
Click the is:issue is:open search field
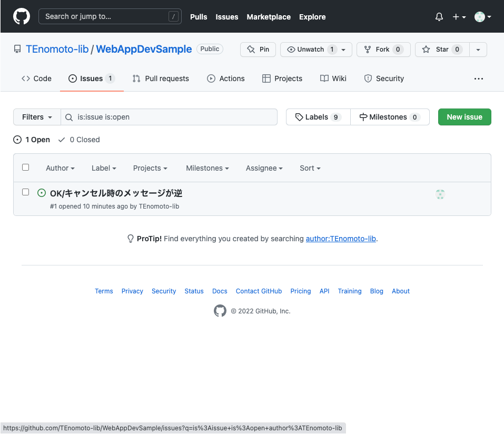click(x=169, y=117)
